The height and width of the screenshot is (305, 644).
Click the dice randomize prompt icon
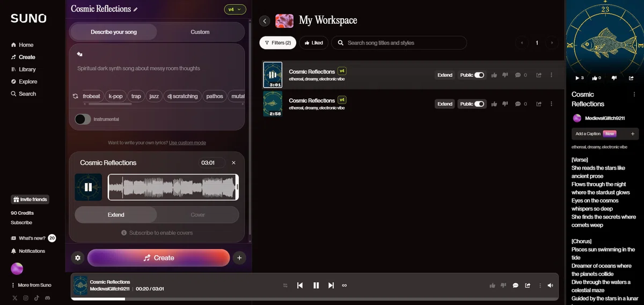pos(80,54)
